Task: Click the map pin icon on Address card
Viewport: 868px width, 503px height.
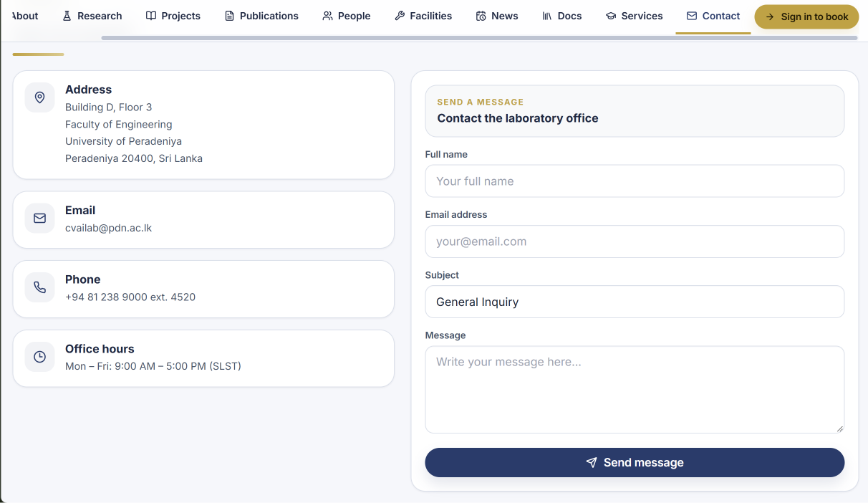Action: (40, 97)
